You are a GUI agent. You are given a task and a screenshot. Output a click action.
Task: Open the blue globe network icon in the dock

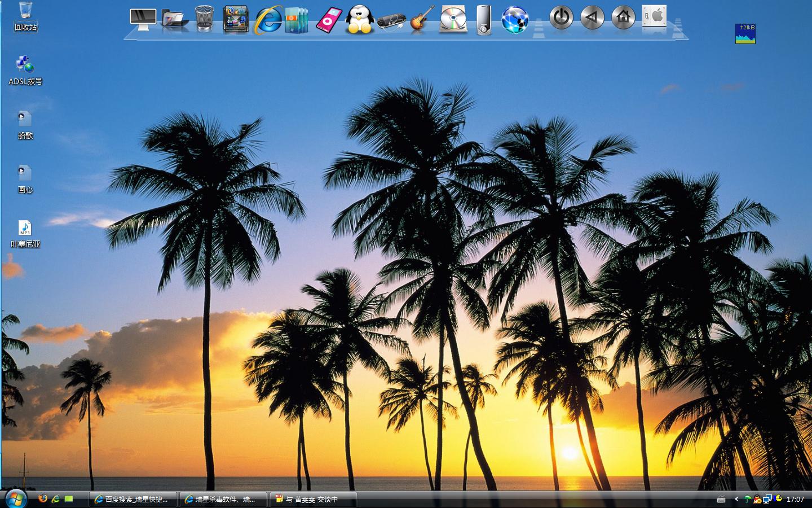[514, 20]
